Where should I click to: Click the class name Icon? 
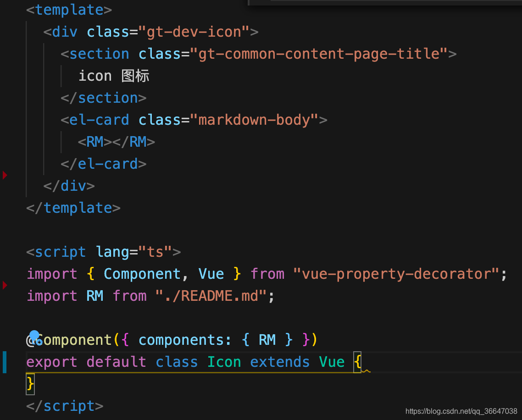224,362
